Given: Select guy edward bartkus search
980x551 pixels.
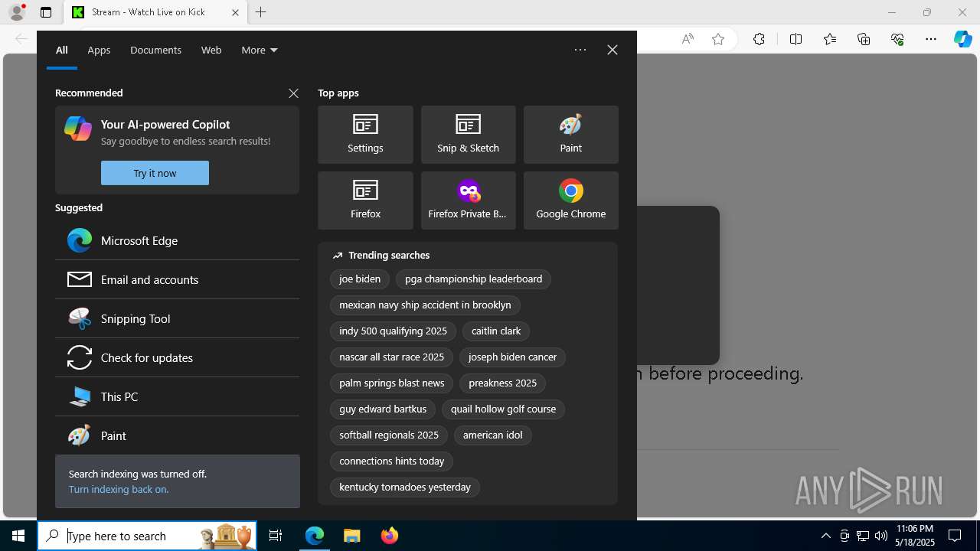Looking at the screenshot, I should pos(383,409).
